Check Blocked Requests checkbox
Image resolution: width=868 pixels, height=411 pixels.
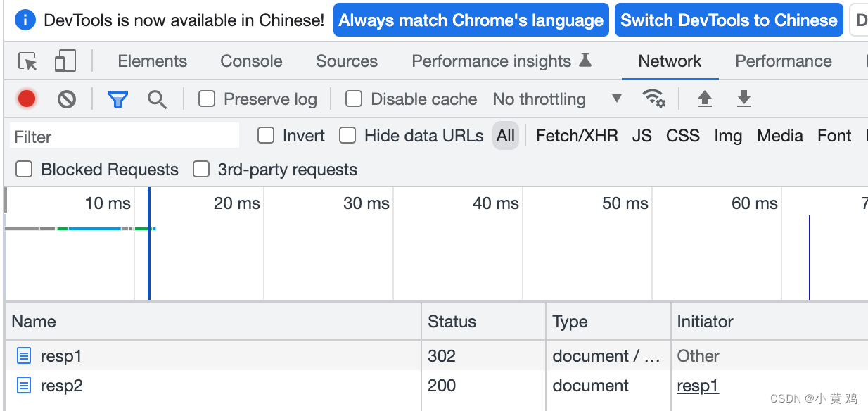point(24,169)
